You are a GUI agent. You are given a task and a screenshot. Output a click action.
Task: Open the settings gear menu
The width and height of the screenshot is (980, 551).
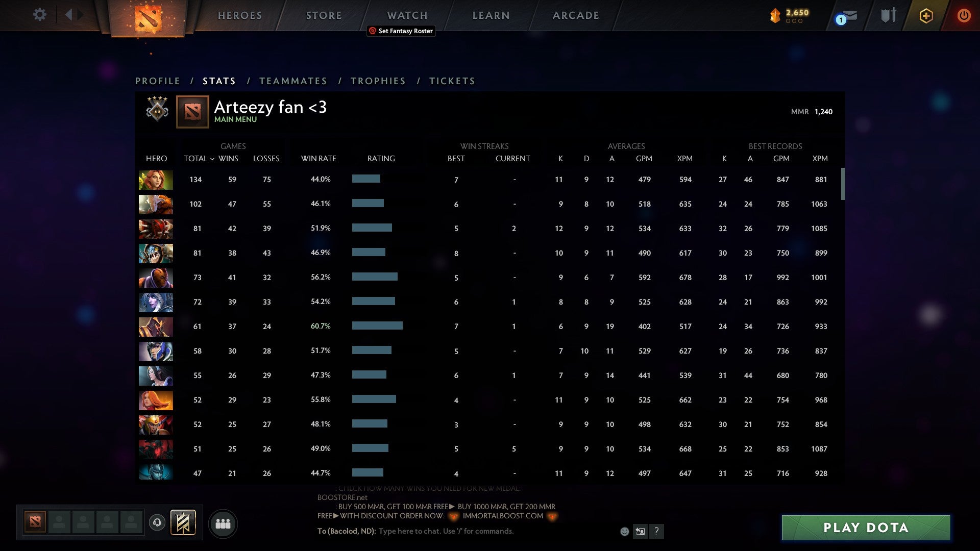point(39,15)
